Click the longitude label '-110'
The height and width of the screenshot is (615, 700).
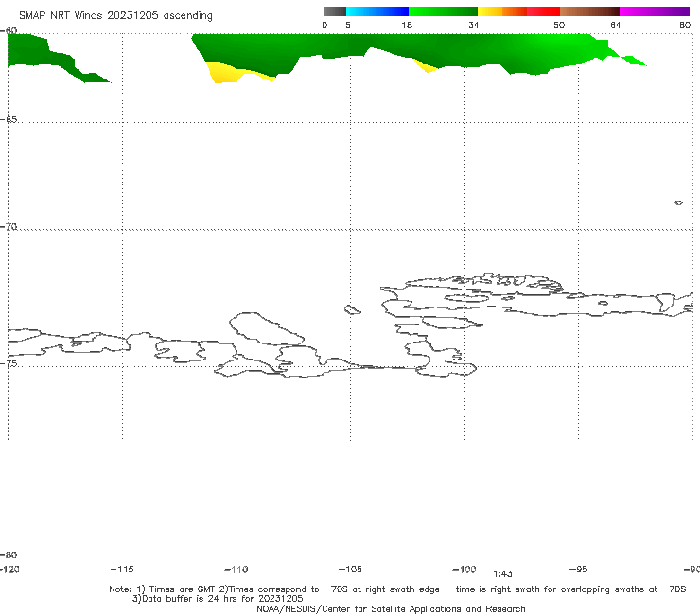pyautogui.click(x=236, y=570)
